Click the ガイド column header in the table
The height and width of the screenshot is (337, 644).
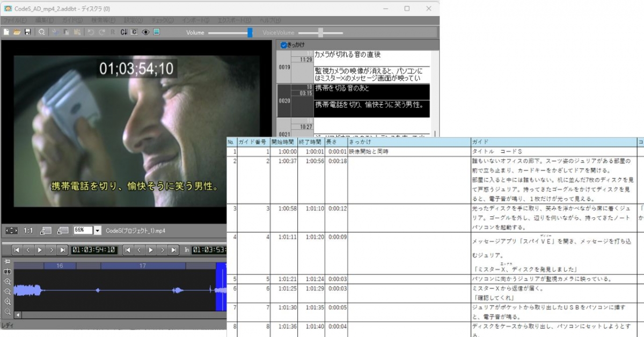click(x=553, y=142)
